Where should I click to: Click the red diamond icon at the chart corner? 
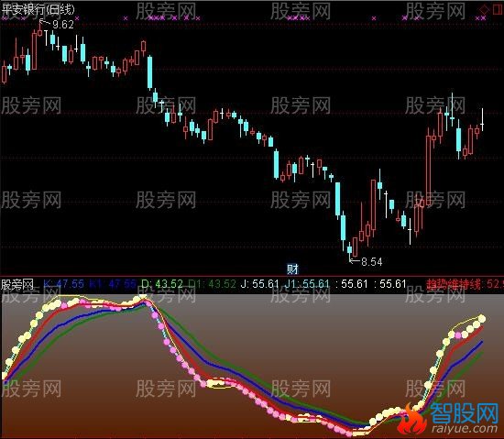click(x=484, y=9)
